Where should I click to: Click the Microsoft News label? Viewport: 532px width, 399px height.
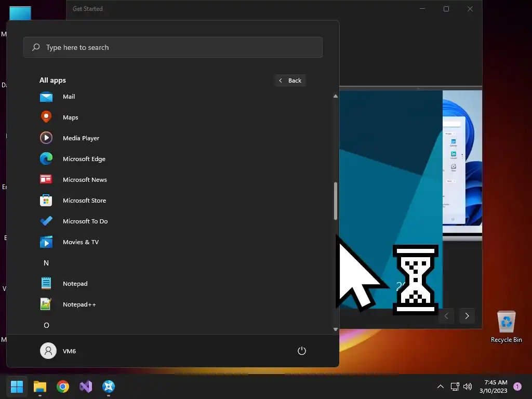click(85, 180)
